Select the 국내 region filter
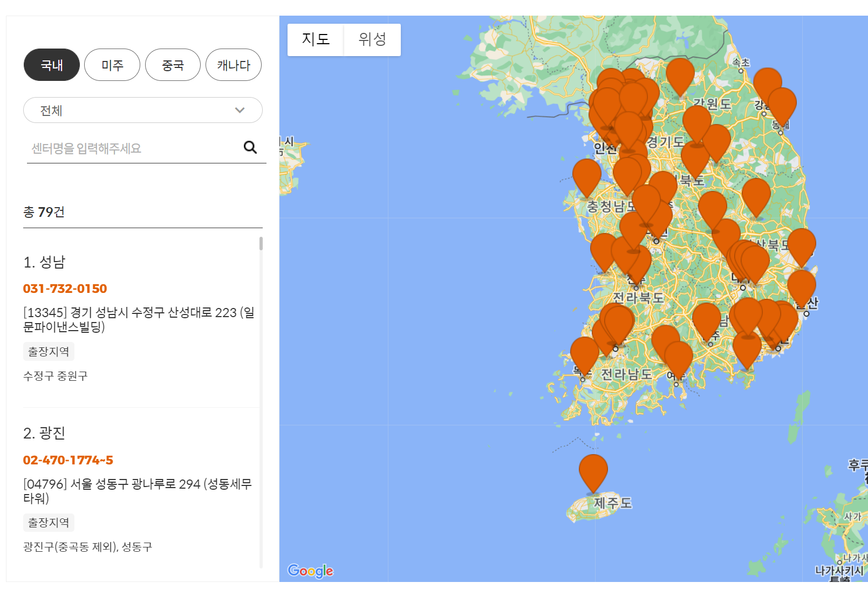Screen dimensions: 868x596 point(51,64)
